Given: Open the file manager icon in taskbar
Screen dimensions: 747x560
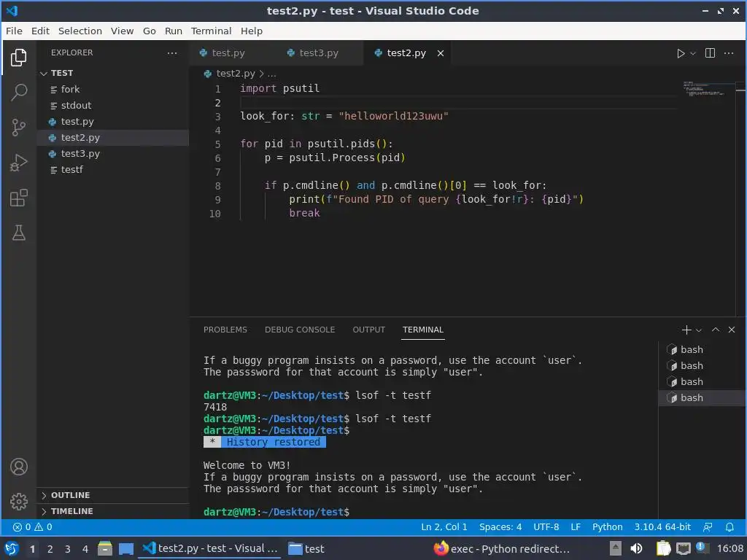Looking at the screenshot, I should coord(105,548).
